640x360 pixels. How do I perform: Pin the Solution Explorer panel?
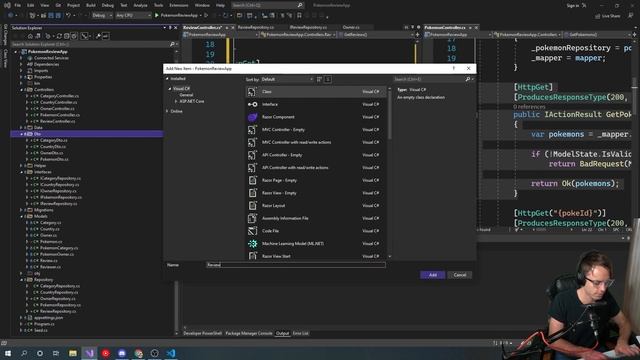coord(170,28)
